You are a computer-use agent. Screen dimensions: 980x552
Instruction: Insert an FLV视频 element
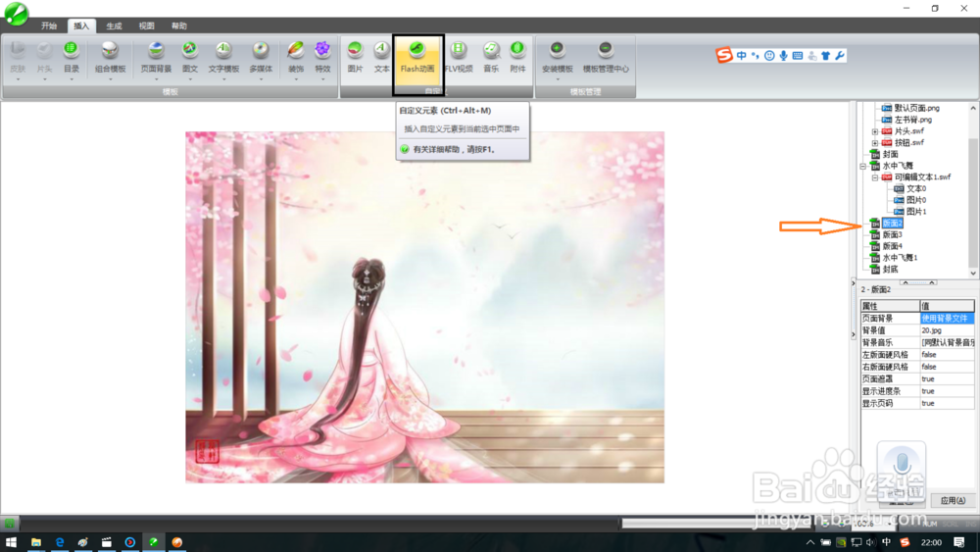(x=459, y=56)
